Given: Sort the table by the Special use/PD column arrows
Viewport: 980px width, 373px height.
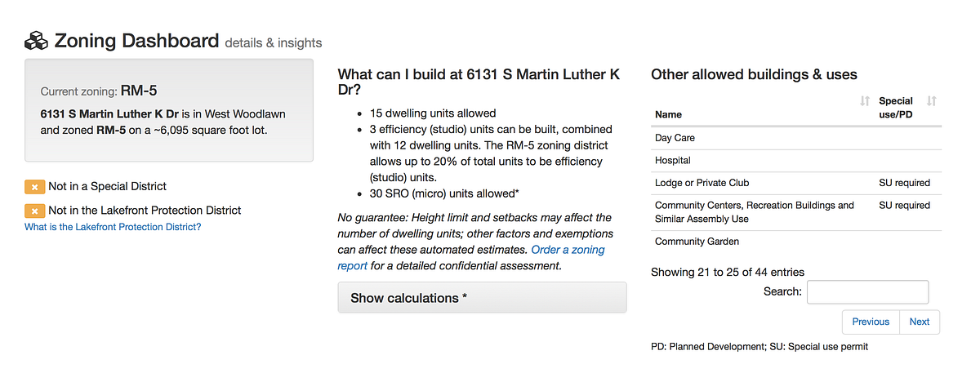Looking at the screenshot, I should point(932,101).
